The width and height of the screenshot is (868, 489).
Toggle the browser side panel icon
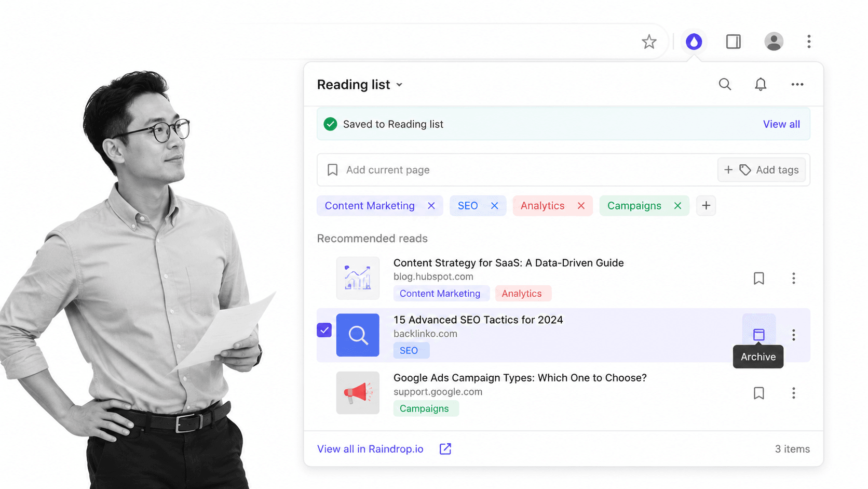pos(733,42)
